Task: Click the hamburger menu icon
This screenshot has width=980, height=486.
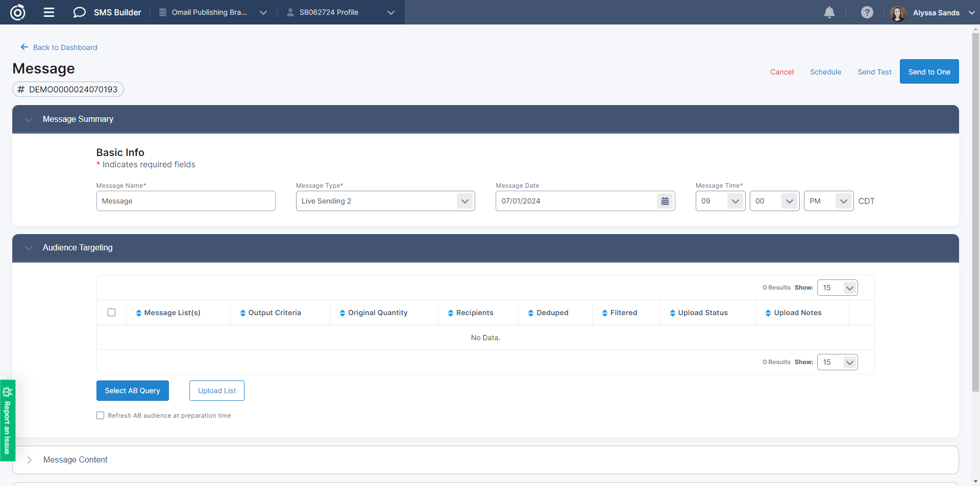Action: tap(49, 12)
